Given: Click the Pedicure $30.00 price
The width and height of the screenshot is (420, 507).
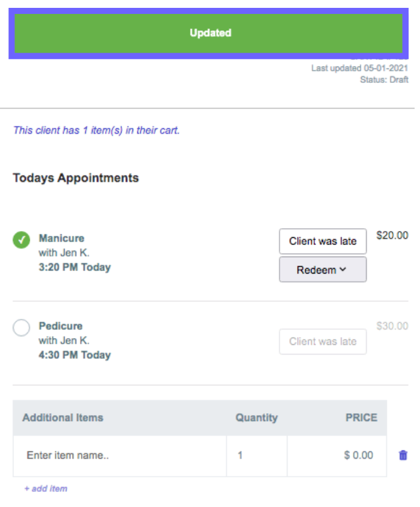Looking at the screenshot, I should click(x=392, y=326).
